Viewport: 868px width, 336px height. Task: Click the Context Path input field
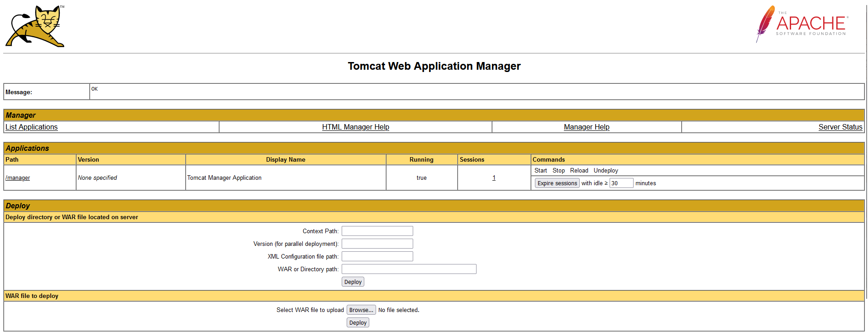[377, 231]
